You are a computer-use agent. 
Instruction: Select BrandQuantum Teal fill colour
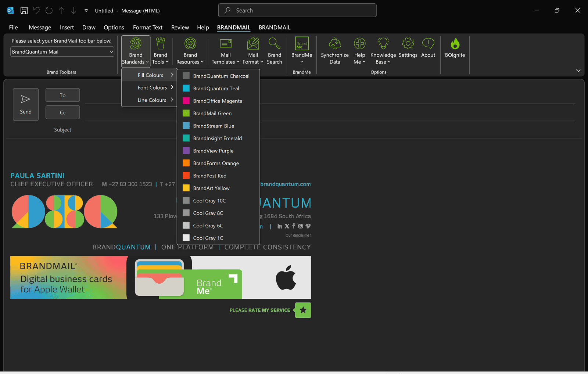click(218, 89)
